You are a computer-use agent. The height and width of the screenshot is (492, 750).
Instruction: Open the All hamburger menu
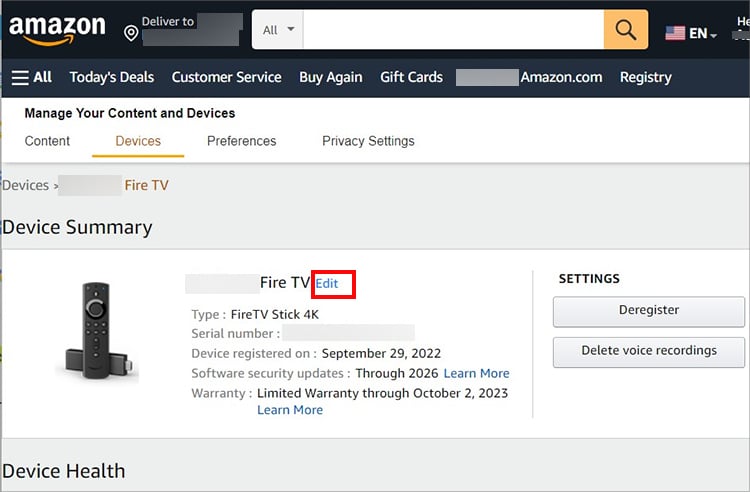32,77
